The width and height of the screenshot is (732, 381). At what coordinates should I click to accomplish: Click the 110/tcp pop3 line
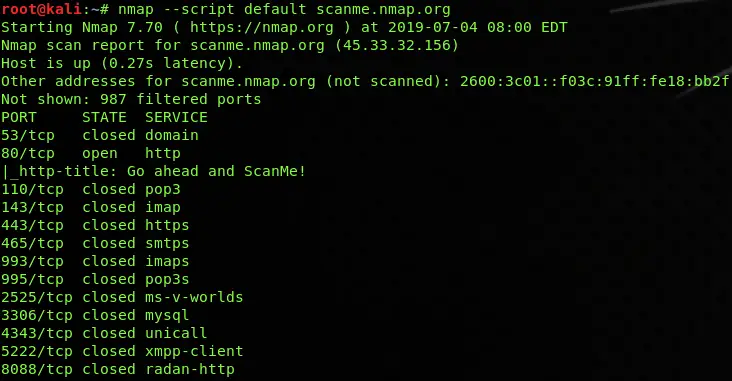point(91,190)
